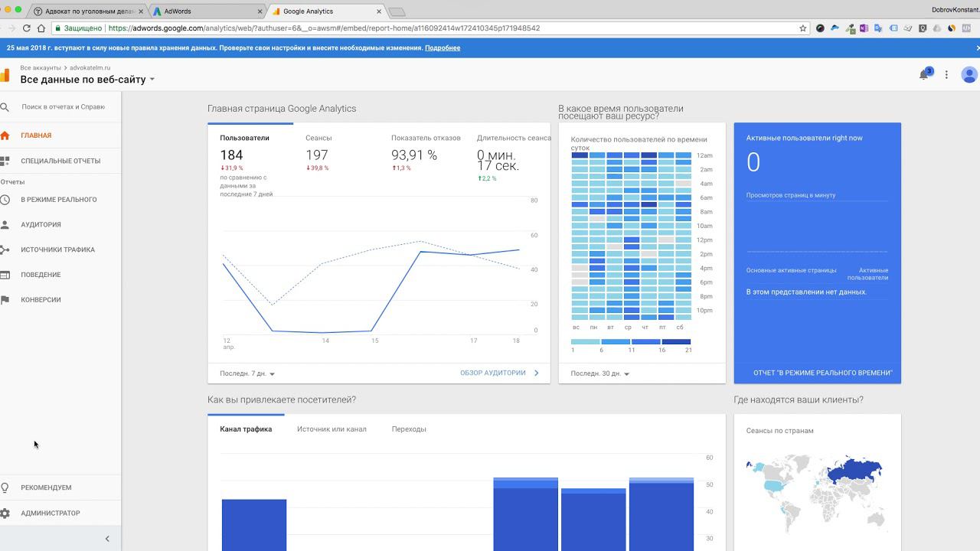Click the darkest heatmap legend color

coord(676,342)
